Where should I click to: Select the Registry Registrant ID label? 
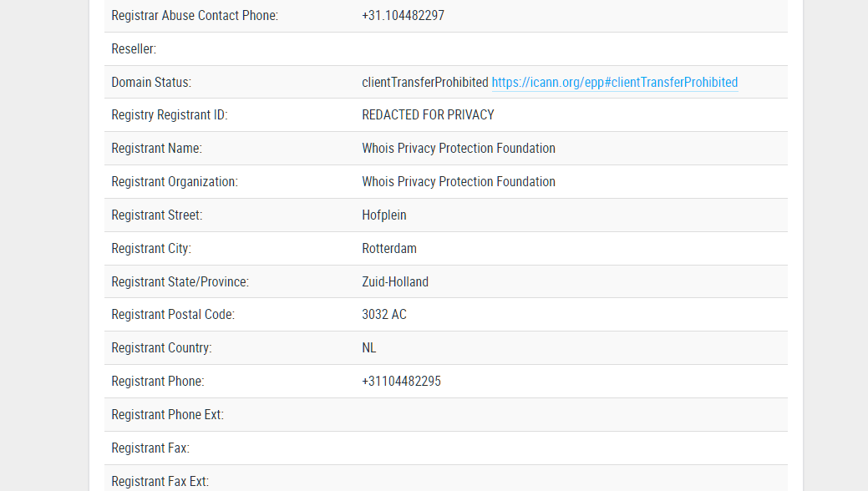coord(169,115)
